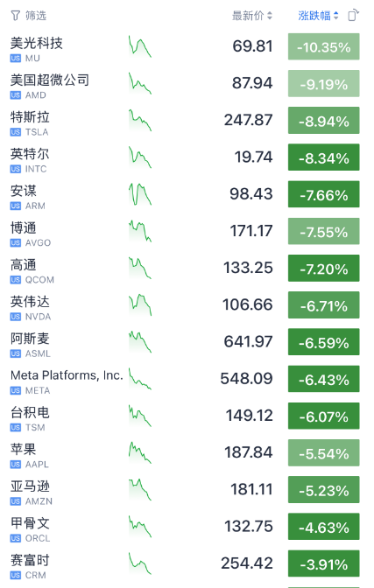Open the MU mini trend chart
The height and width of the screenshot is (588, 374).
pos(139,46)
